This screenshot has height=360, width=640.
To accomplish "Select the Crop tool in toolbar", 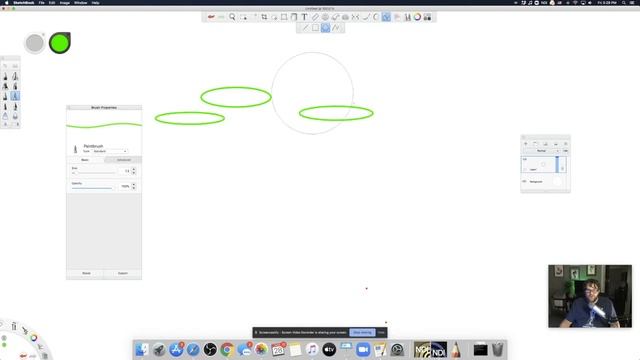I will tap(264, 17).
